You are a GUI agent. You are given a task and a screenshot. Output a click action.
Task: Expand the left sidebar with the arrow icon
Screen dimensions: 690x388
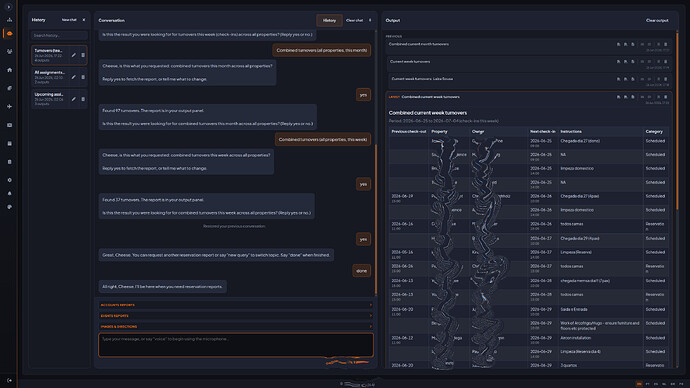(x=8, y=7)
